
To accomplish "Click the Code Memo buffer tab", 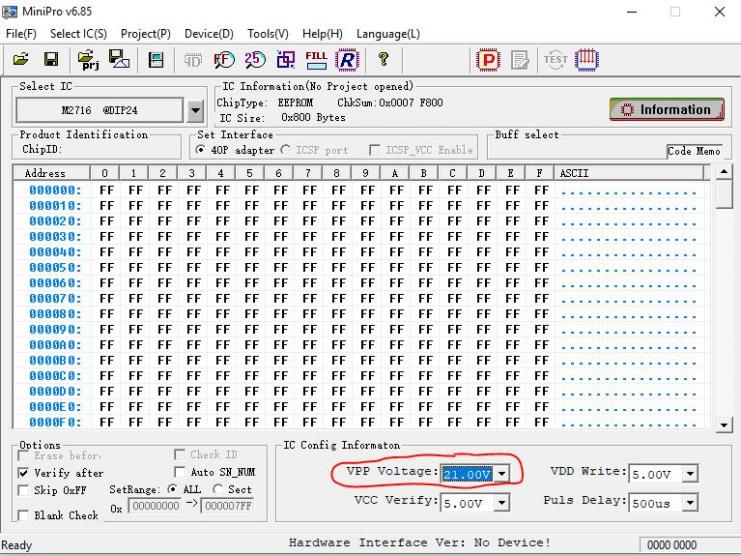I will coord(693,152).
